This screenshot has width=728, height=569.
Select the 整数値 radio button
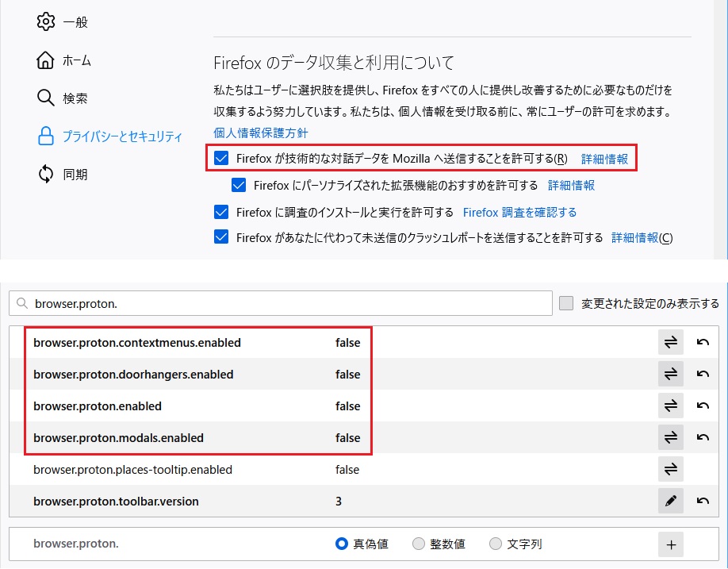click(x=419, y=544)
